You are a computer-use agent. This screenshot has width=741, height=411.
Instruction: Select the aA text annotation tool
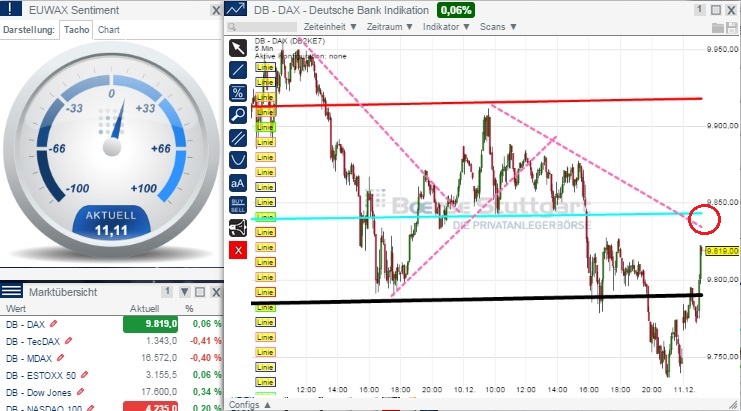click(238, 183)
